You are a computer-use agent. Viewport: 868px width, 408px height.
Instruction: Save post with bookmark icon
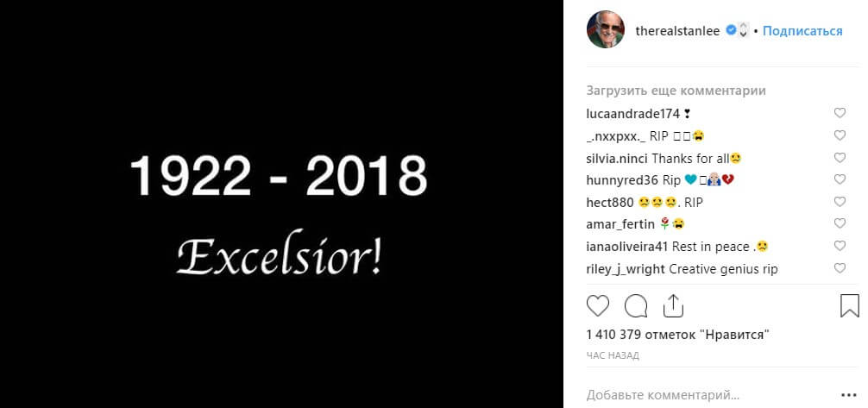[x=849, y=305]
